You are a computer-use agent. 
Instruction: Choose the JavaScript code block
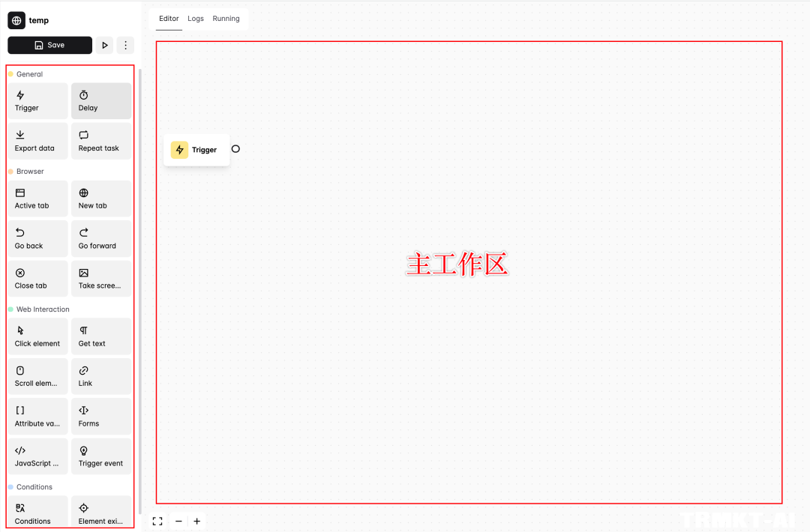point(37,456)
